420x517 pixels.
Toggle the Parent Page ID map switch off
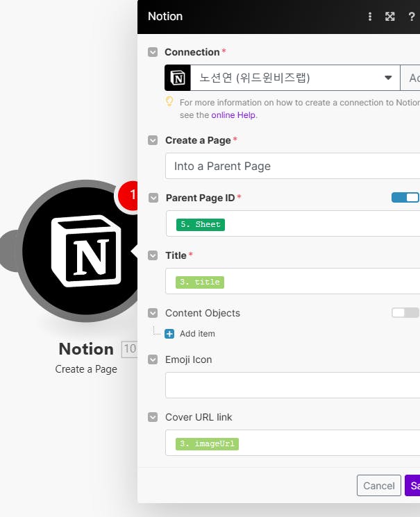(405, 198)
